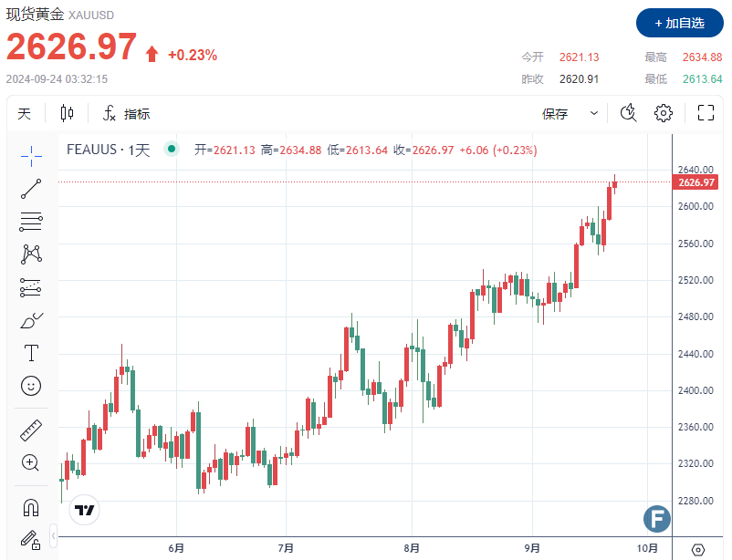Select the trend line drawing tool
Image resolution: width=732 pixels, height=560 pixels.
[x=31, y=189]
